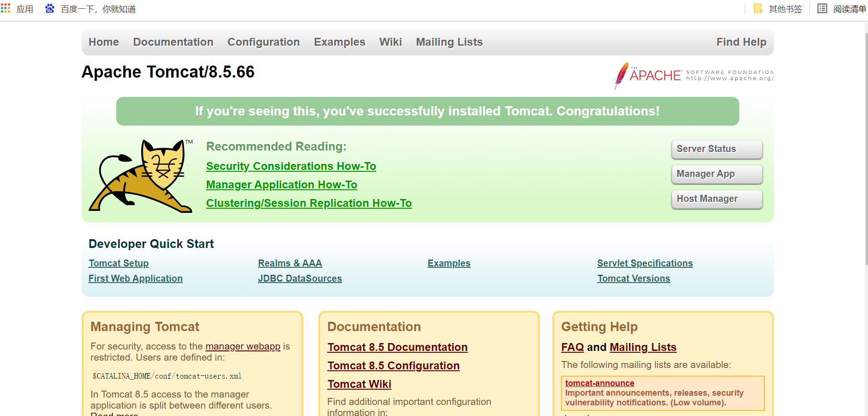The height and width of the screenshot is (416, 868).
Task: Open the Examples navigation item
Action: tap(340, 42)
